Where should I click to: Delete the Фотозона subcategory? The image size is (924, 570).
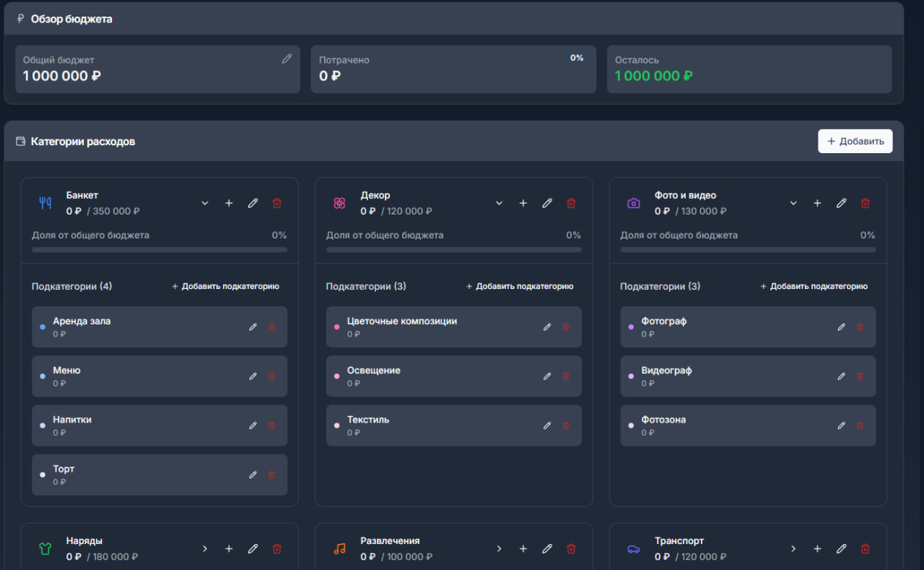(860, 426)
